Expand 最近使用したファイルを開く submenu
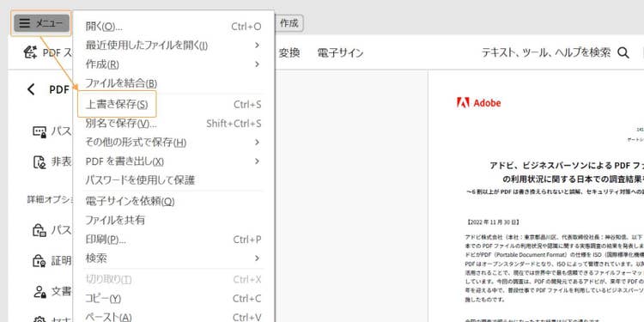The image size is (644, 322). click(x=173, y=46)
